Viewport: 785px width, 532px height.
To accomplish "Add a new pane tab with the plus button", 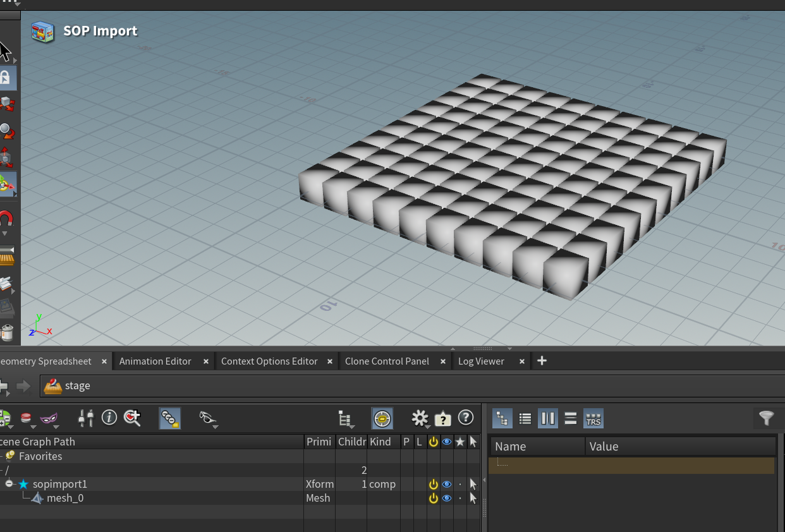I will (x=542, y=360).
